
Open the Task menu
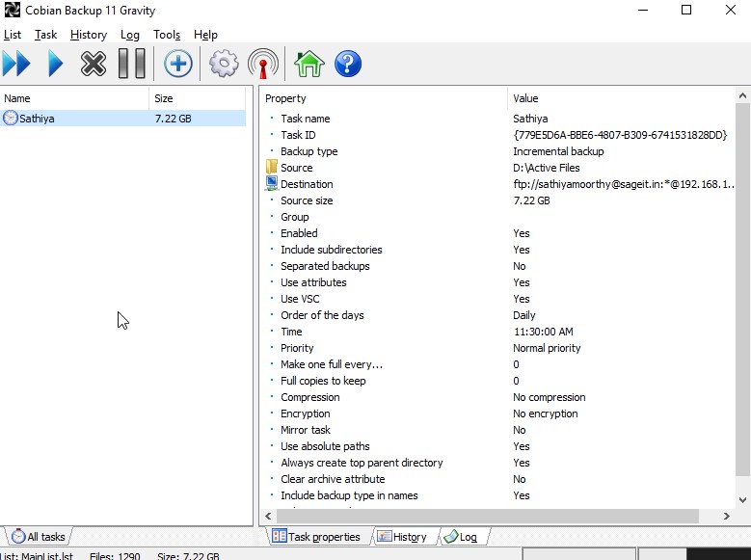(x=45, y=35)
